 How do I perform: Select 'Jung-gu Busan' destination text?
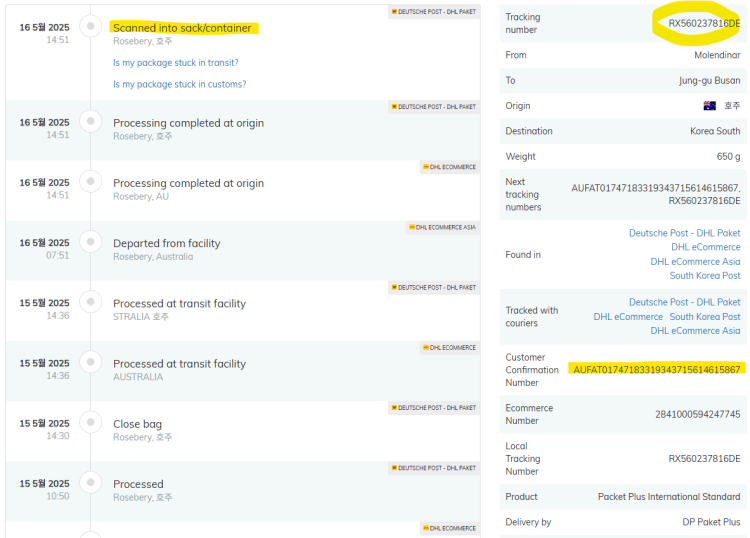click(709, 80)
